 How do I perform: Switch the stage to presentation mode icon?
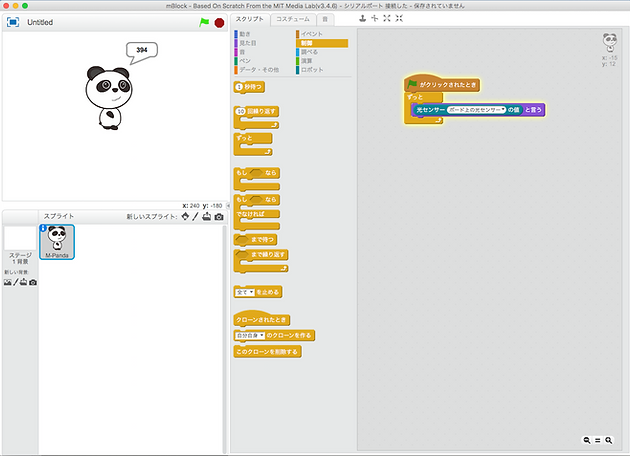pyautogui.click(x=13, y=22)
